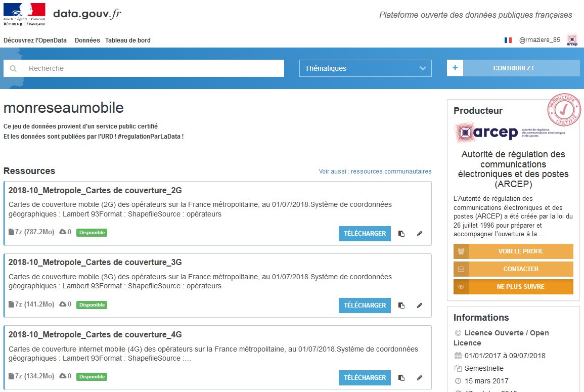Click the 01/01/2017 à 09/07/2018 period
The image size is (584, 392).
point(505,356)
